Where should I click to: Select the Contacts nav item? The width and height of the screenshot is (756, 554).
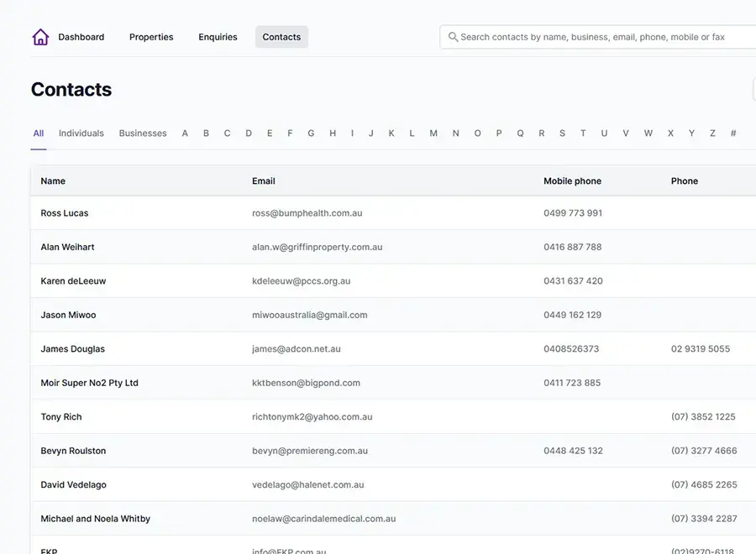pos(281,37)
